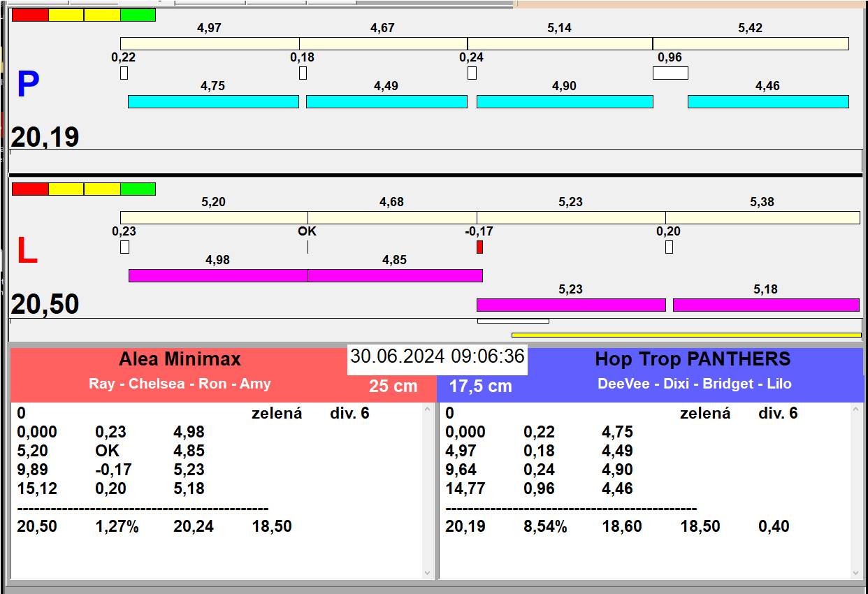This screenshot has width=868, height=594.
Task: Click the 17,5 cm jump height label
Action: 480,386
